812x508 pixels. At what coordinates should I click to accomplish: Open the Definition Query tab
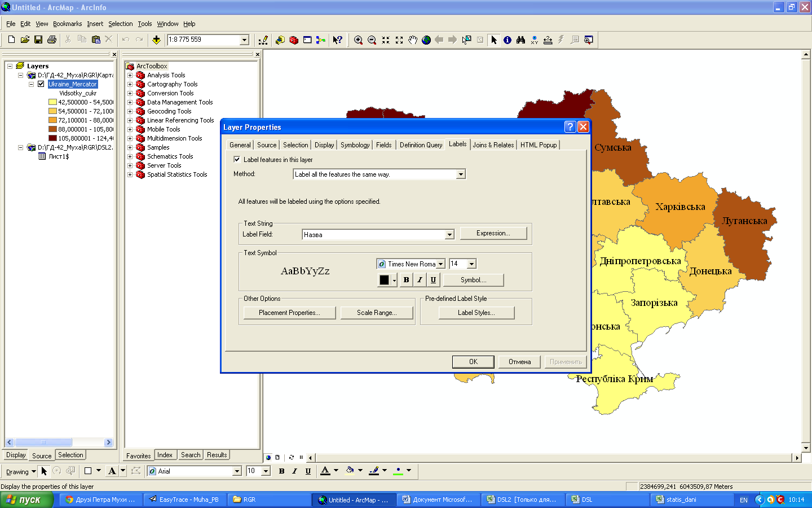pyautogui.click(x=421, y=145)
